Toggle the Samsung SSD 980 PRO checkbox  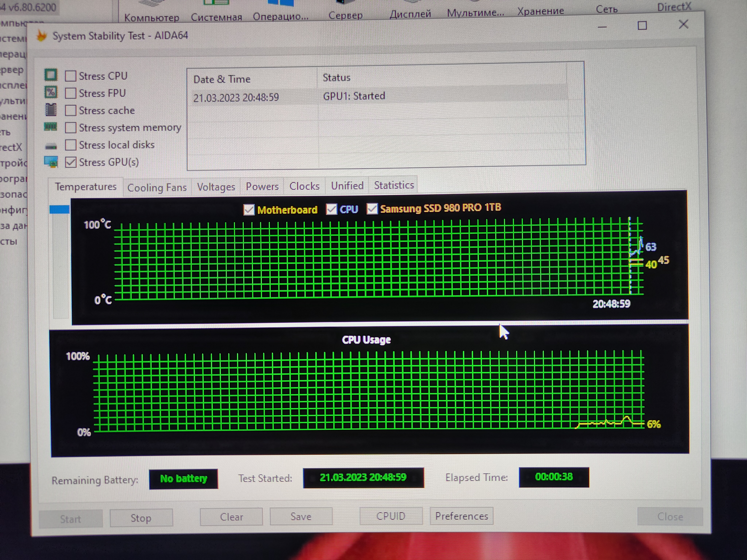372,209
